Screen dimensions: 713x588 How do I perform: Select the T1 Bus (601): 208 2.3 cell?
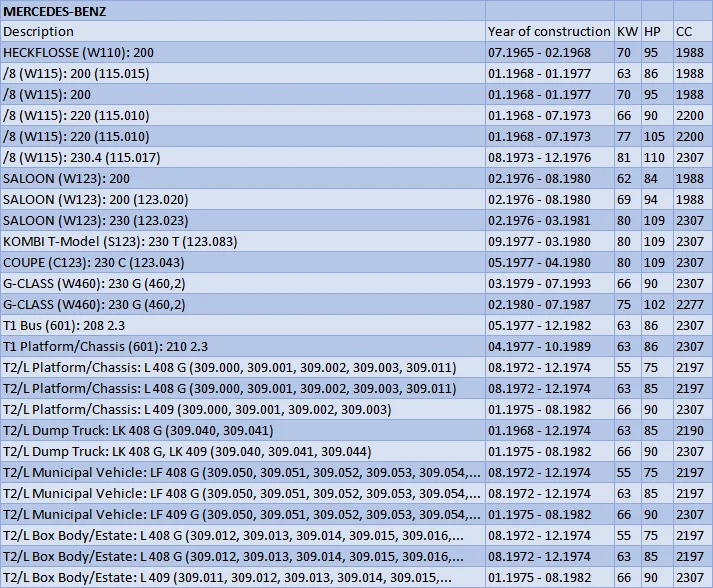(243, 326)
